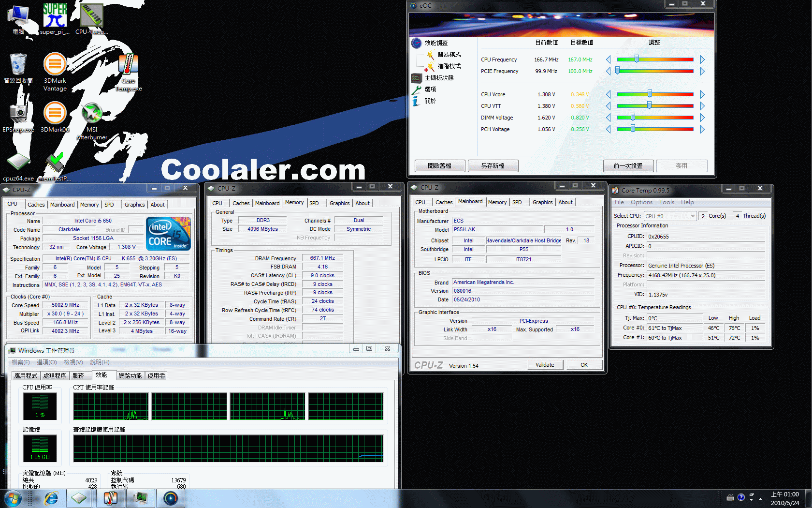Click the 開啟舊檔 button in eOC
812x508 pixels.
click(x=439, y=166)
